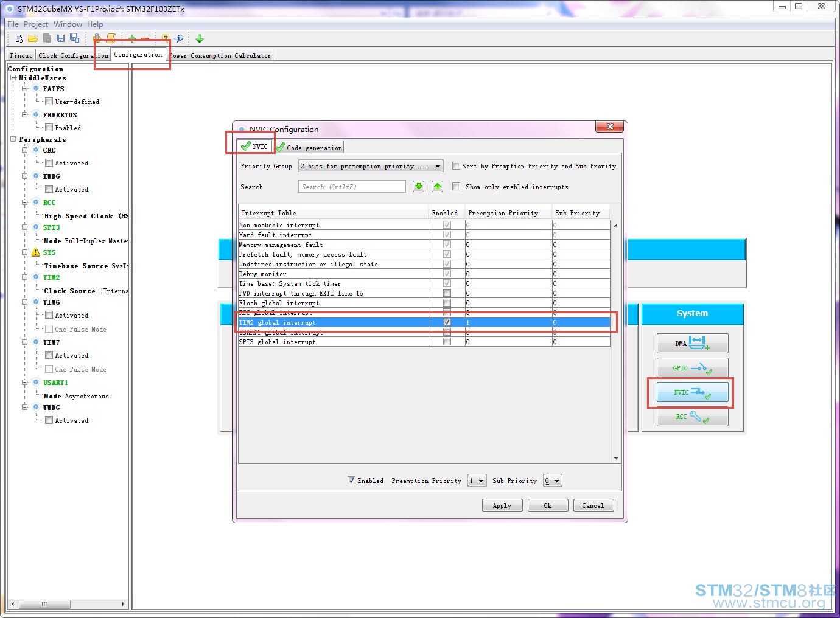Open the Preemption Priority dropdown
Image resolution: width=840 pixels, height=618 pixels.
tap(477, 481)
